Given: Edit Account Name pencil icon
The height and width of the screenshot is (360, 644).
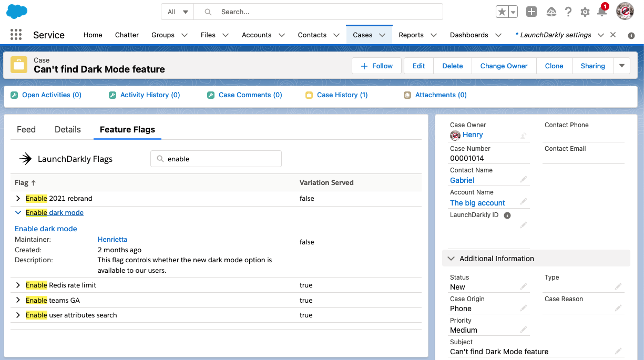Looking at the screenshot, I should tap(524, 202).
